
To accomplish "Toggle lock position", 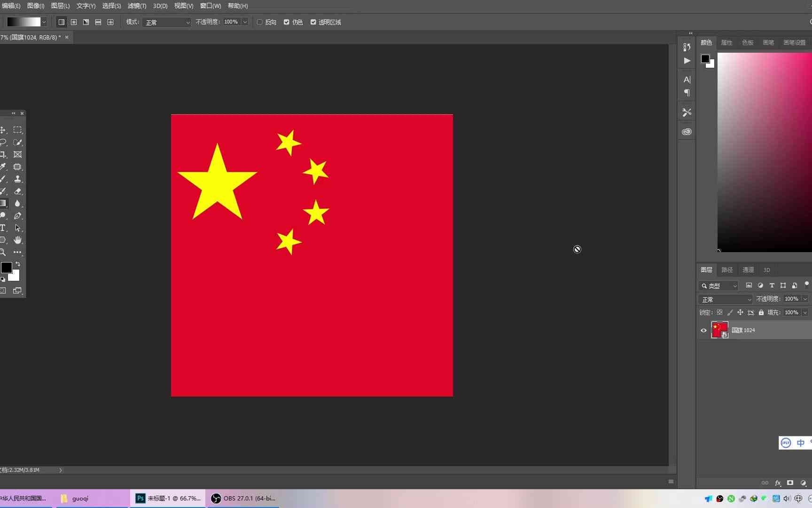I will (x=740, y=312).
